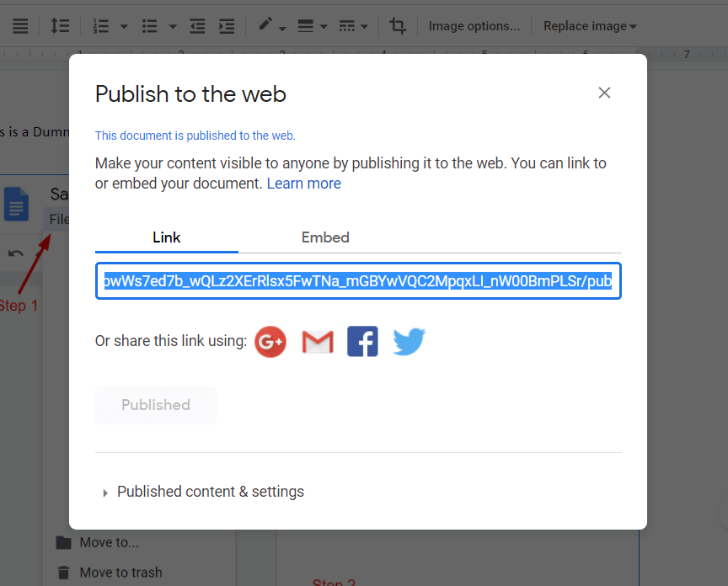Click the decrease indent icon
Image resolution: width=728 pixels, height=586 pixels.
click(x=197, y=25)
